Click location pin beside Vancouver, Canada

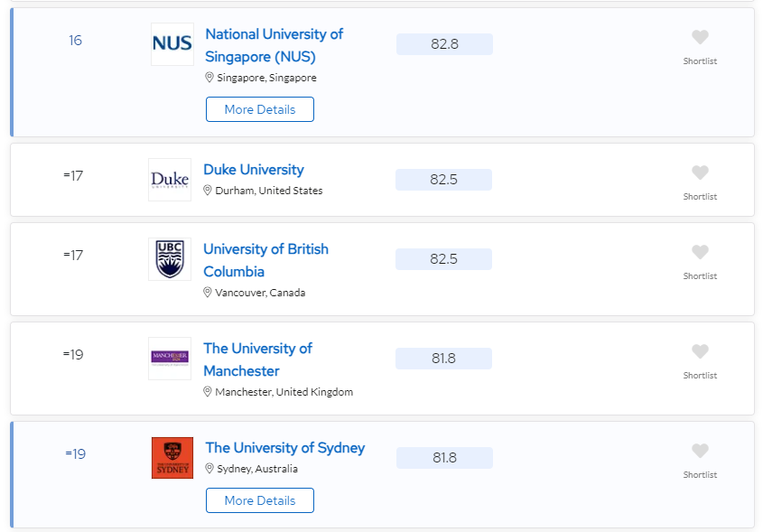coord(208,293)
